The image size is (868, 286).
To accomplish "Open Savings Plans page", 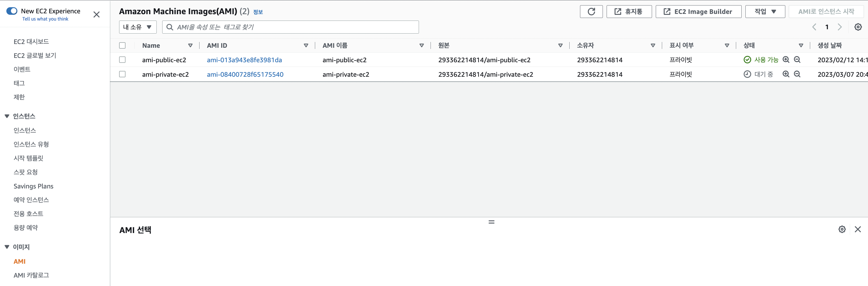I will [x=33, y=186].
